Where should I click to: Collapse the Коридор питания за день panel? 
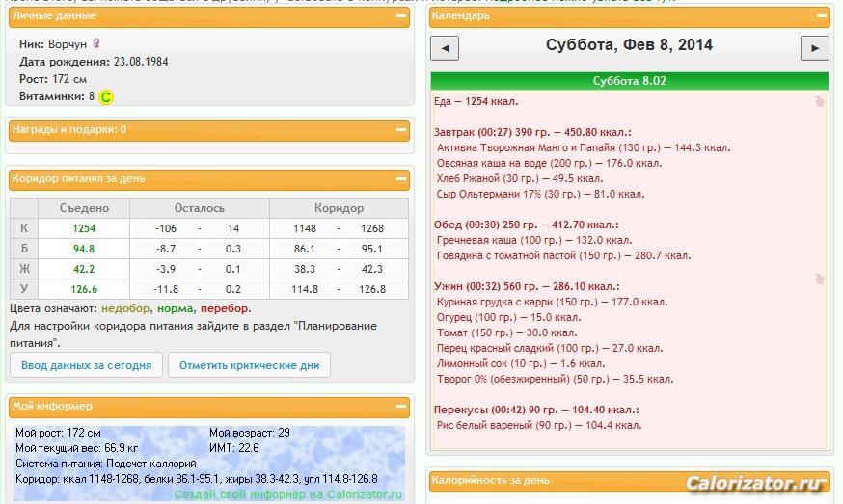[x=401, y=178]
